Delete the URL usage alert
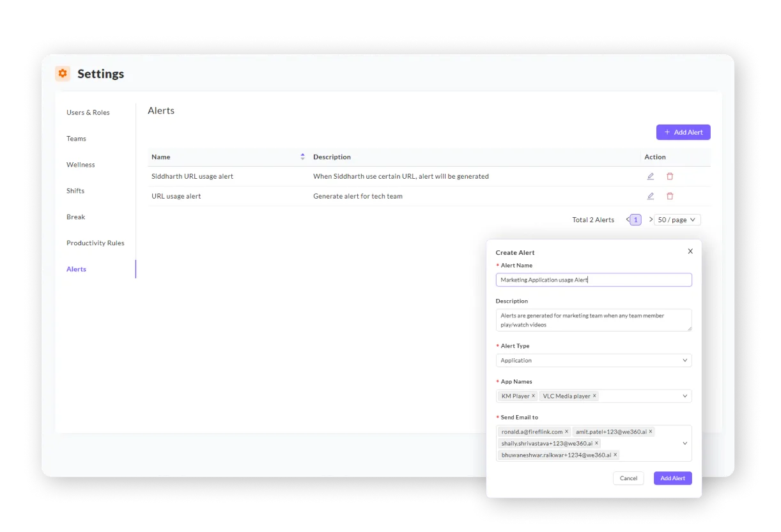The width and height of the screenshot is (781, 532). coord(669,195)
